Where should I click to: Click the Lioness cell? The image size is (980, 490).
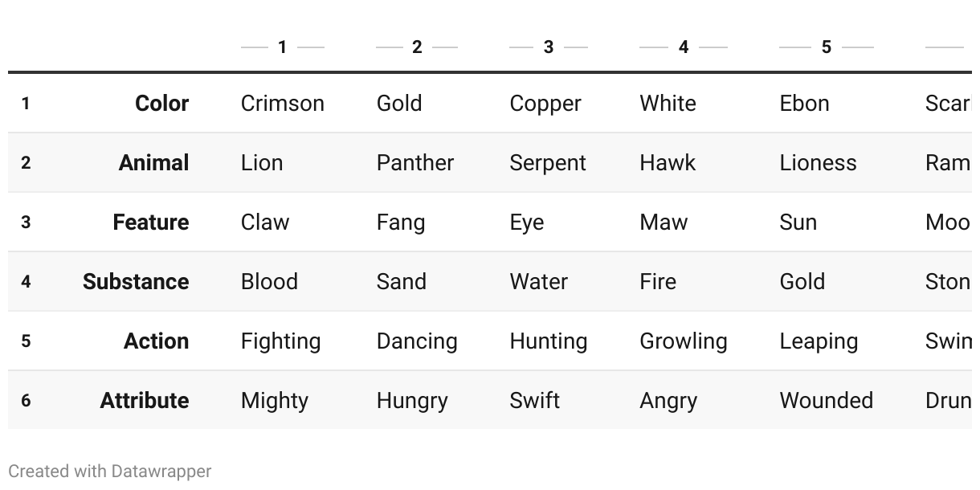(x=818, y=162)
